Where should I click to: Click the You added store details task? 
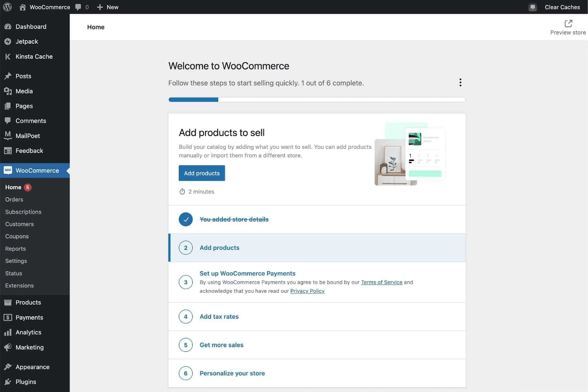317,219
